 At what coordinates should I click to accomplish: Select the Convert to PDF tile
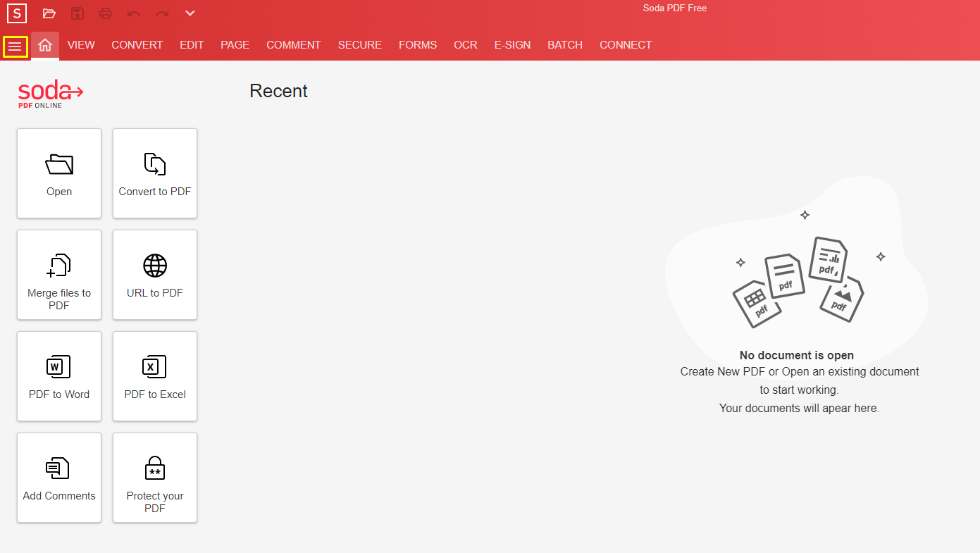(154, 173)
